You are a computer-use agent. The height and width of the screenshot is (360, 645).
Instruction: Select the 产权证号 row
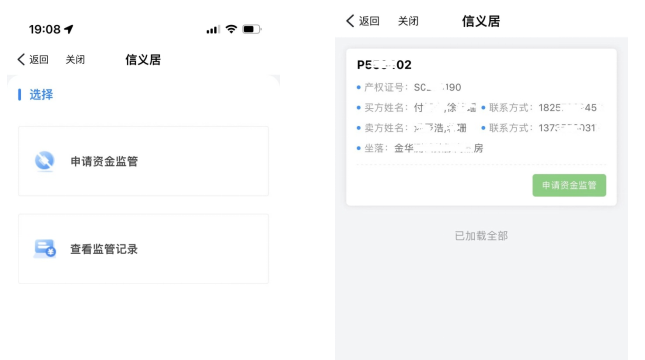click(x=409, y=87)
